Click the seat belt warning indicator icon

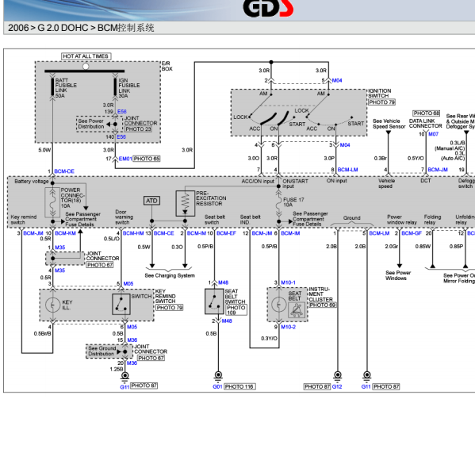tap(297, 310)
